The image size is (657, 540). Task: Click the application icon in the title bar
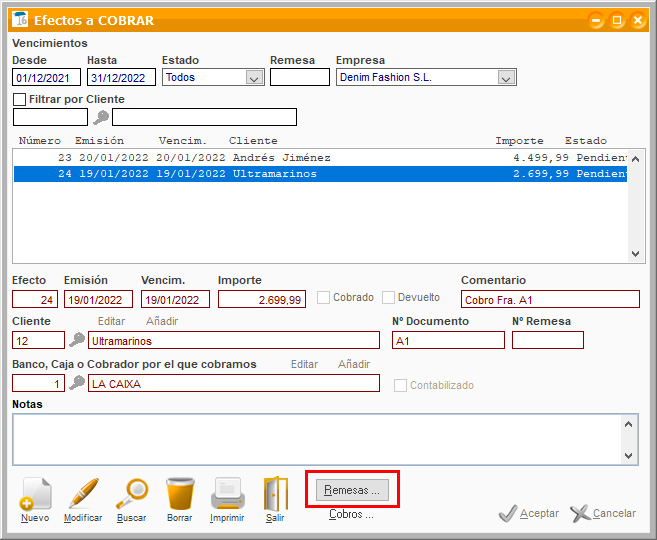click(x=20, y=19)
